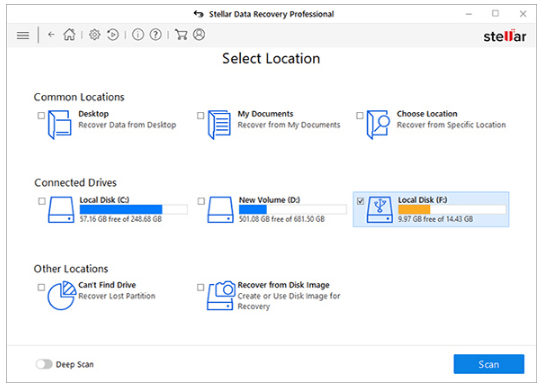541x392 pixels.
Task: Click the app icon in title bar
Action: tap(198, 14)
